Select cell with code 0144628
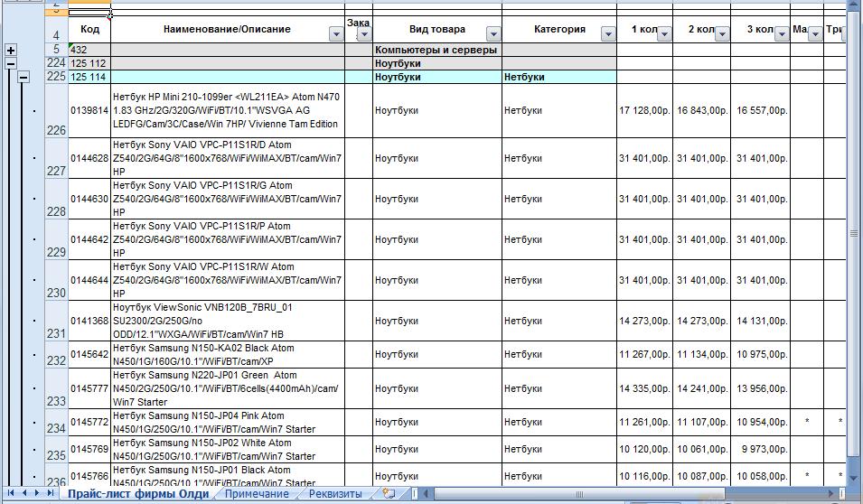This screenshot has height=504, width=863. tap(89, 158)
